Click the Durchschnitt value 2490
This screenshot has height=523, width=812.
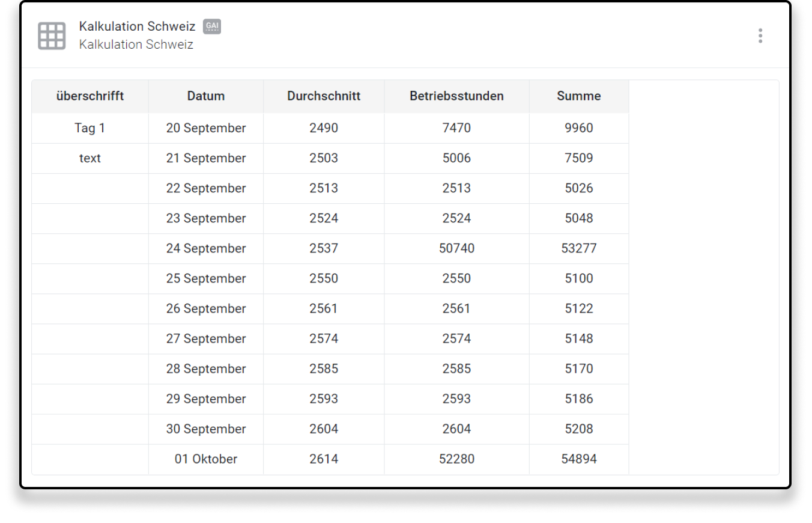coord(324,128)
